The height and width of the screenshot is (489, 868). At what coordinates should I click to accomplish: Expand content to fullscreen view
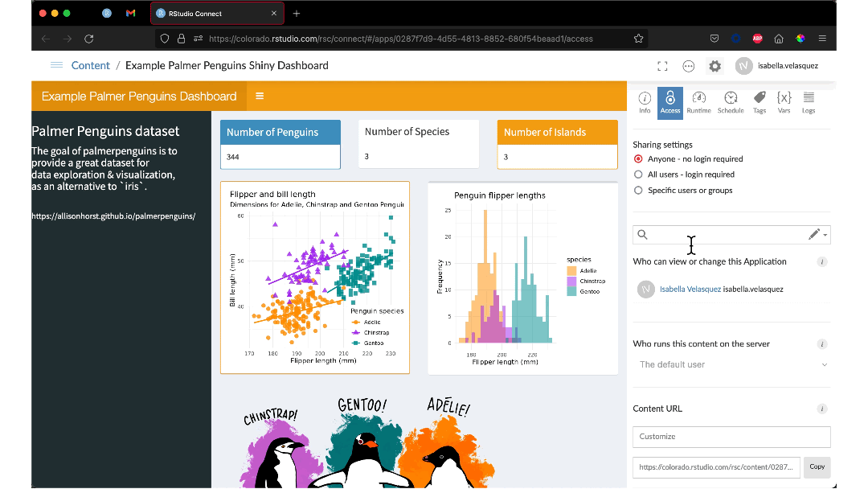click(x=662, y=66)
